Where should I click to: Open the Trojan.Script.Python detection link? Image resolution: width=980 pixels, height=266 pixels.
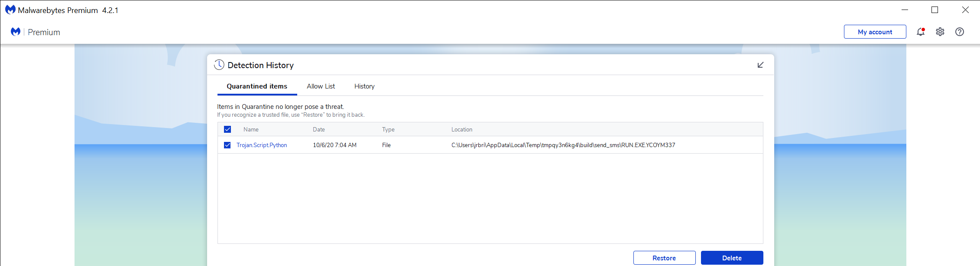pyautogui.click(x=262, y=145)
